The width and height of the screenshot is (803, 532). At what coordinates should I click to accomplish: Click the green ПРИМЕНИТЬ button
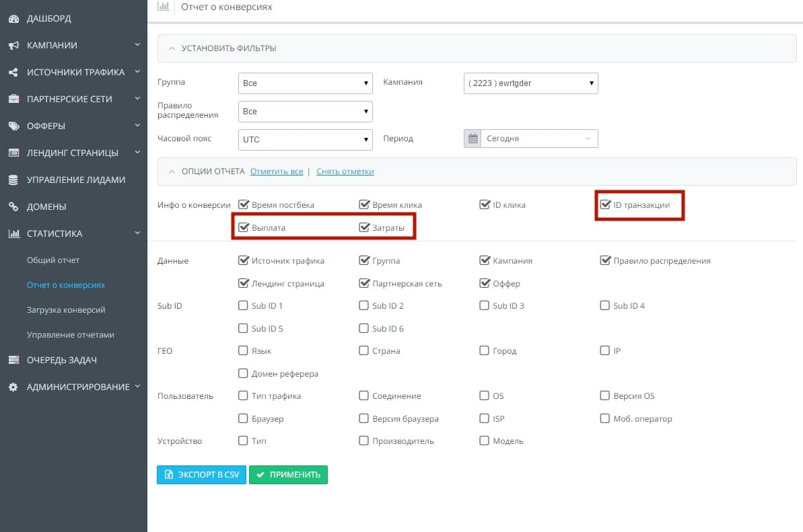[x=288, y=475]
